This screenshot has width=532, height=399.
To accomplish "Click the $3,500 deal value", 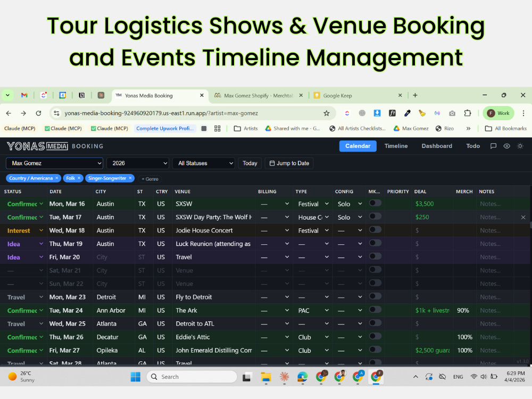I will [x=424, y=204].
